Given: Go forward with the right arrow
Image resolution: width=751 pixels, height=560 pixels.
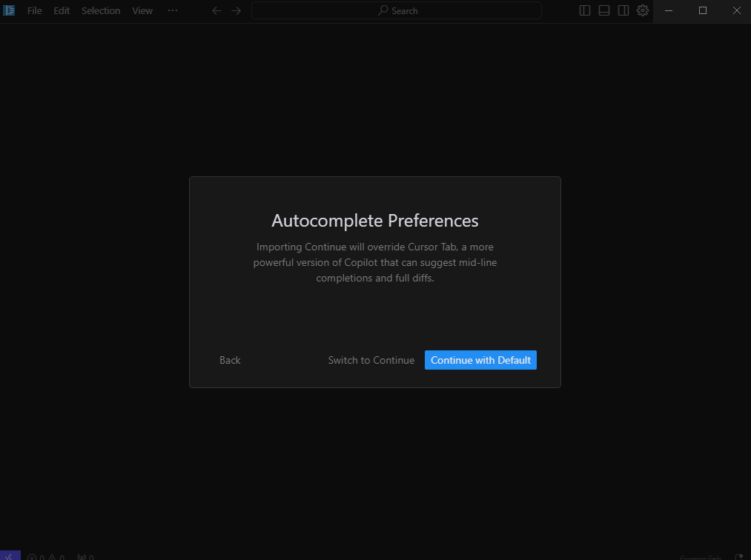Looking at the screenshot, I should point(236,10).
